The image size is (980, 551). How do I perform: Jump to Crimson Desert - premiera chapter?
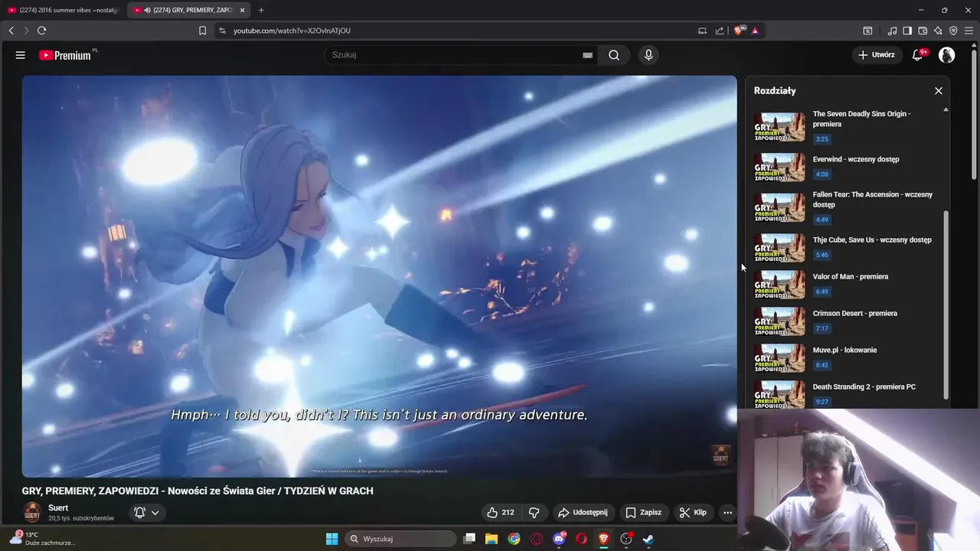(847, 321)
